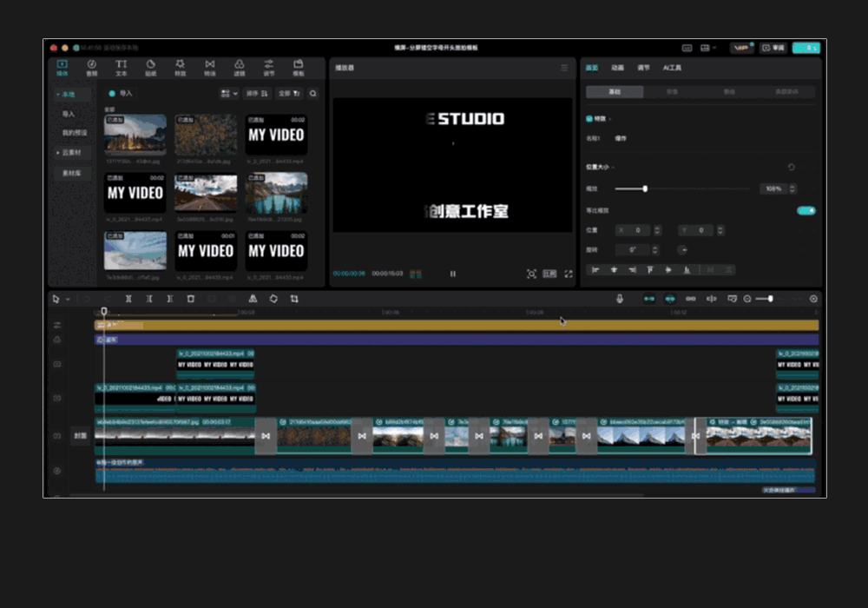Viewport: 868px width, 608px height.
Task: Open the layout dropdown in title bar
Action: coord(707,48)
